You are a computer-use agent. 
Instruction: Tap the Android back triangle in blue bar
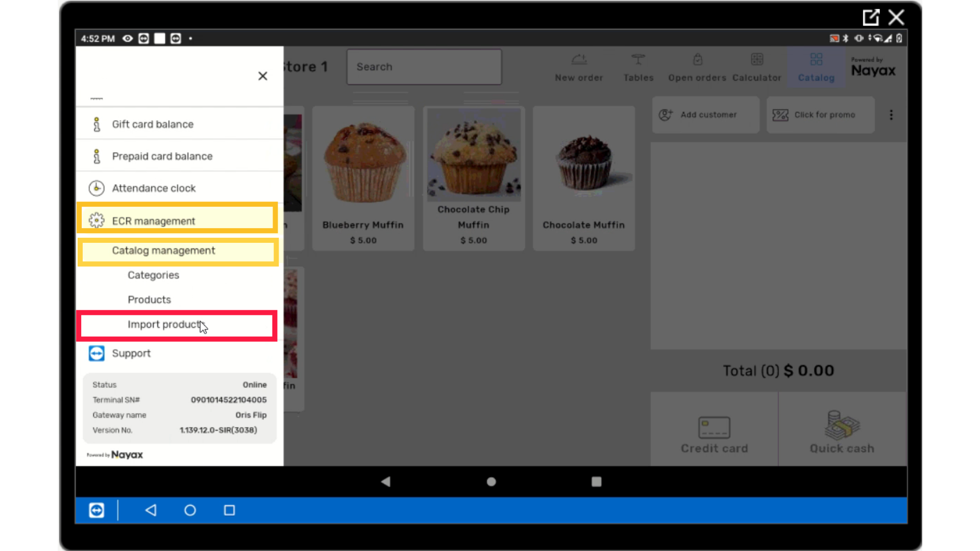(x=151, y=510)
